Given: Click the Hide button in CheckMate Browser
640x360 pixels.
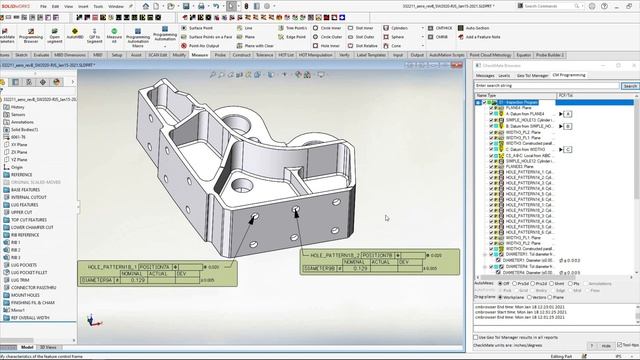Looking at the screenshot, I should pos(606,346).
